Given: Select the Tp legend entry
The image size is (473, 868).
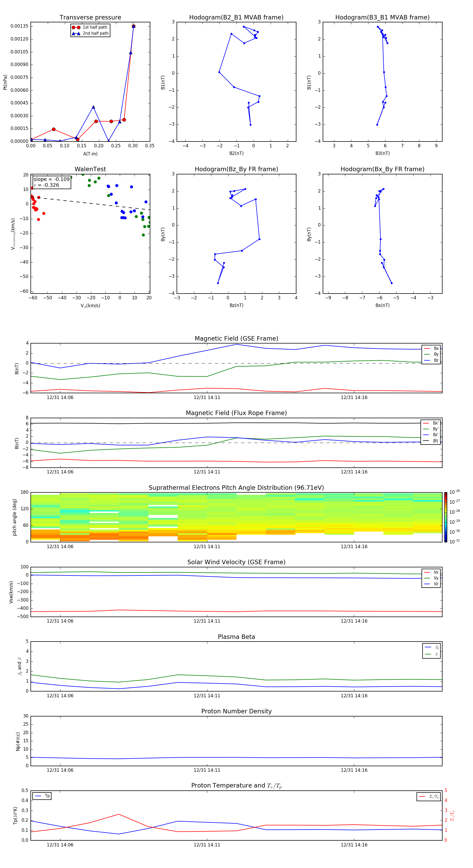Looking at the screenshot, I should 42,796.
